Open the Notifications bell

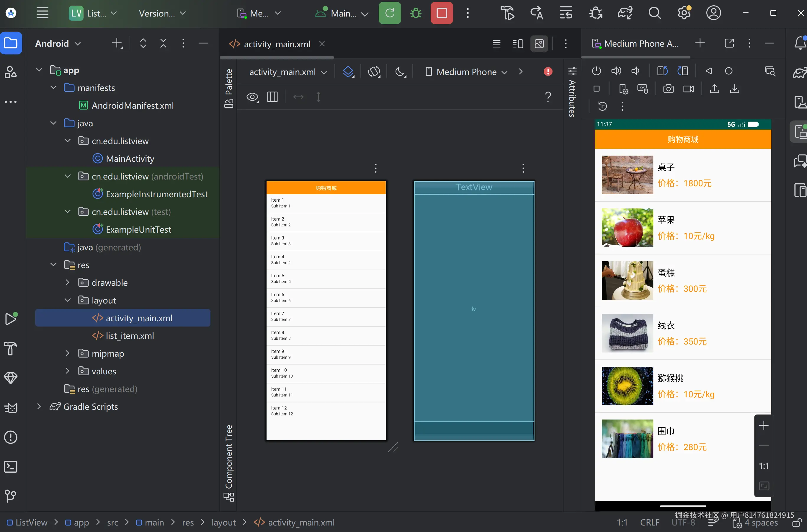(x=800, y=43)
